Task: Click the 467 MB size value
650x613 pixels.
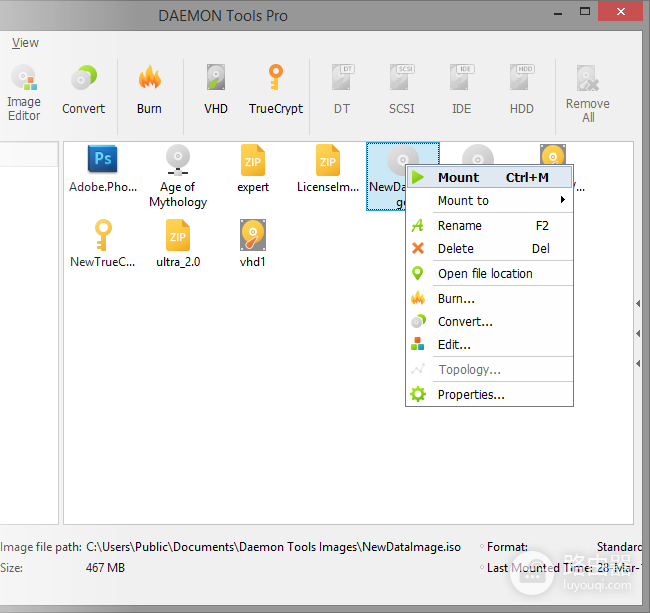Action: tap(105, 567)
